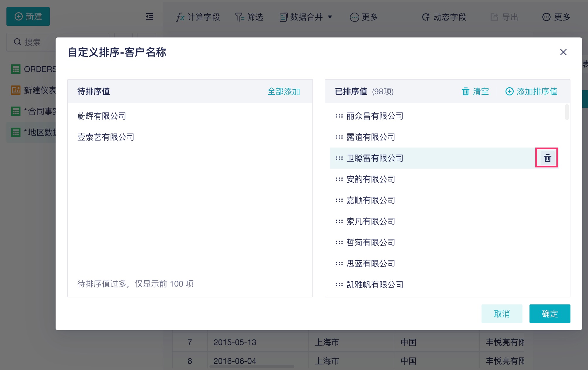Open the 动态字段 toolbar item
Image resolution: width=588 pixels, height=370 pixels.
click(444, 17)
